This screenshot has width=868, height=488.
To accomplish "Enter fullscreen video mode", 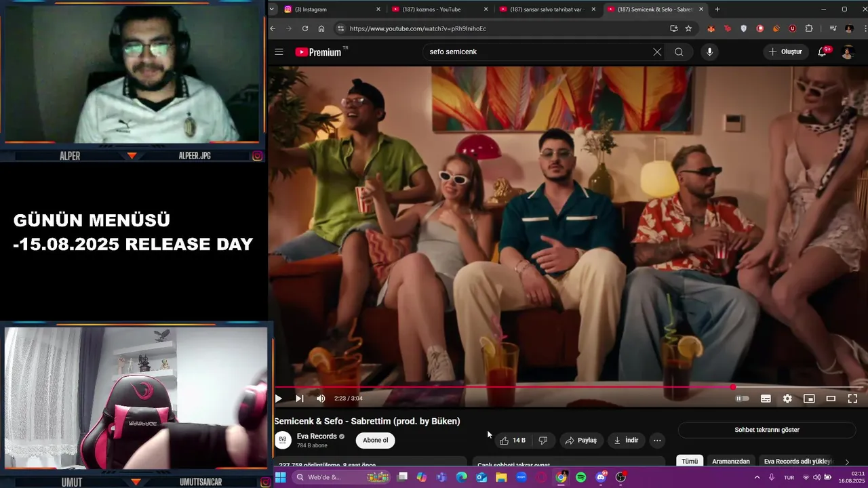I will 852,399.
